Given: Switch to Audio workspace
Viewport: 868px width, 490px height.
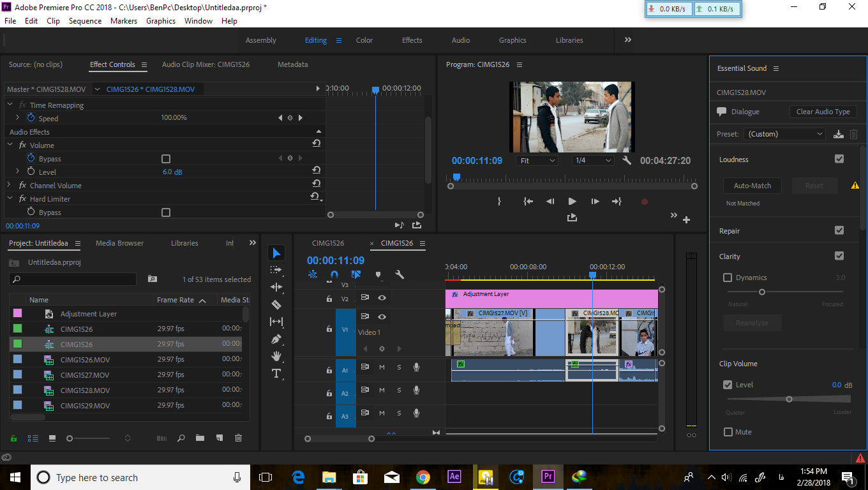Looking at the screenshot, I should (461, 40).
